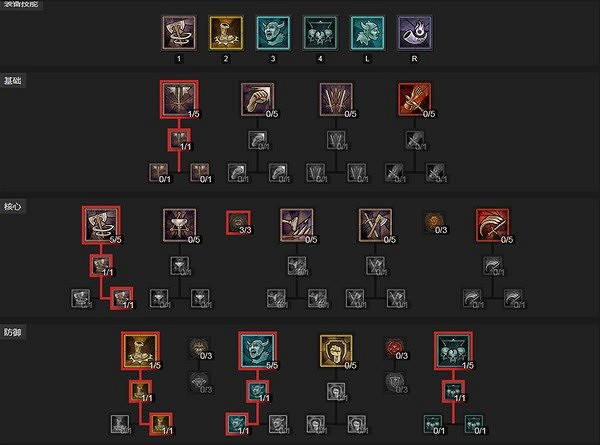This screenshot has height=445, width=600.
Task: Select the Double Swing crossed axes node 0/5
Action: [x=375, y=225]
